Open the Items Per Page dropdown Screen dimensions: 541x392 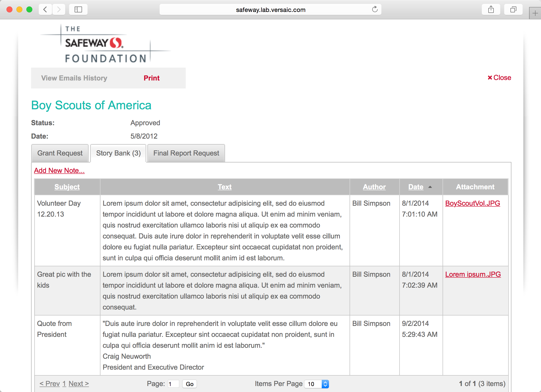(316, 384)
